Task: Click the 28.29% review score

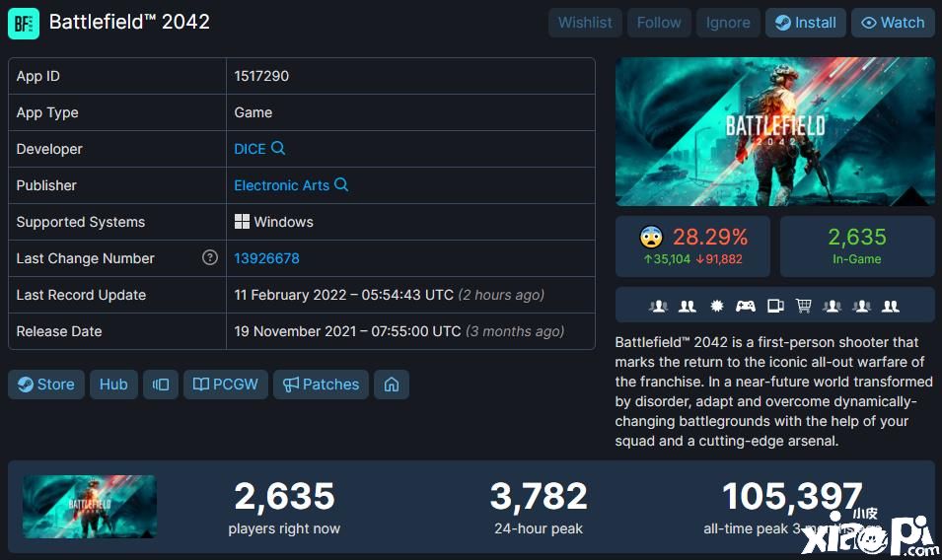Action: pyautogui.click(x=710, y=237)
